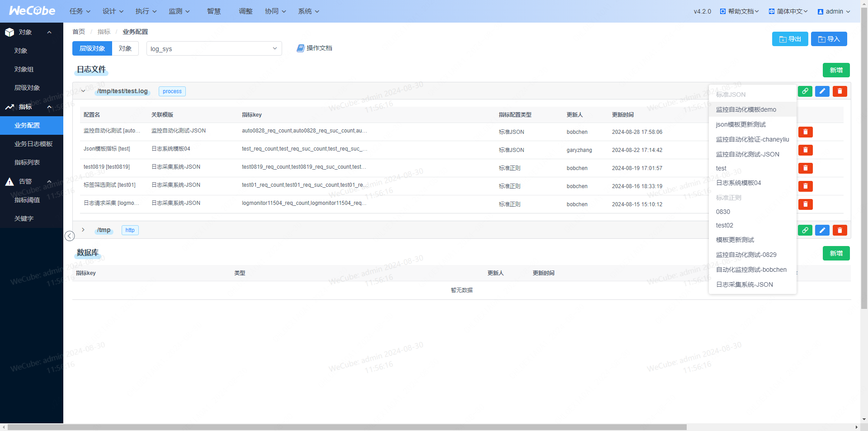Collapse the /tmp/test/test.log row
868x431 pixels.
point(83,91)
